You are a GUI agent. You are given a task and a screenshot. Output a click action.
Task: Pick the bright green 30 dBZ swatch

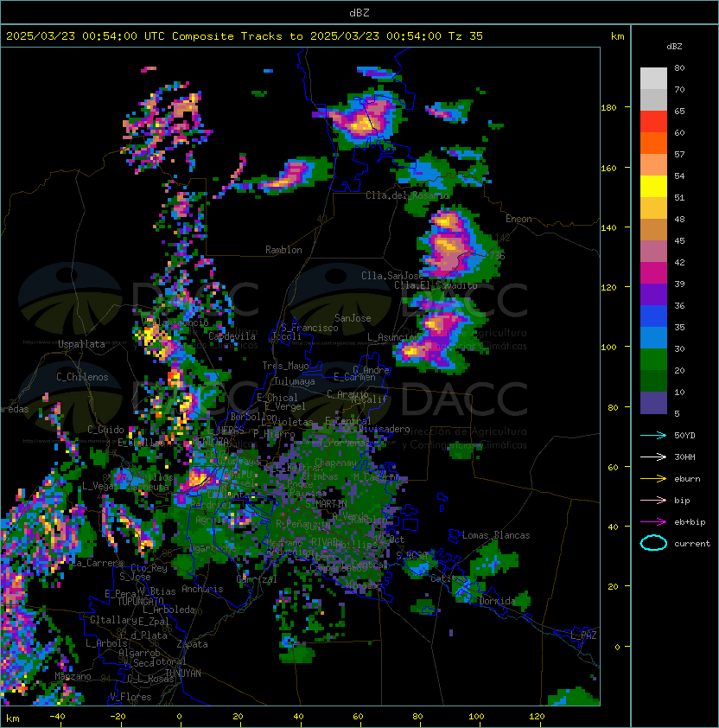point(653,360)
